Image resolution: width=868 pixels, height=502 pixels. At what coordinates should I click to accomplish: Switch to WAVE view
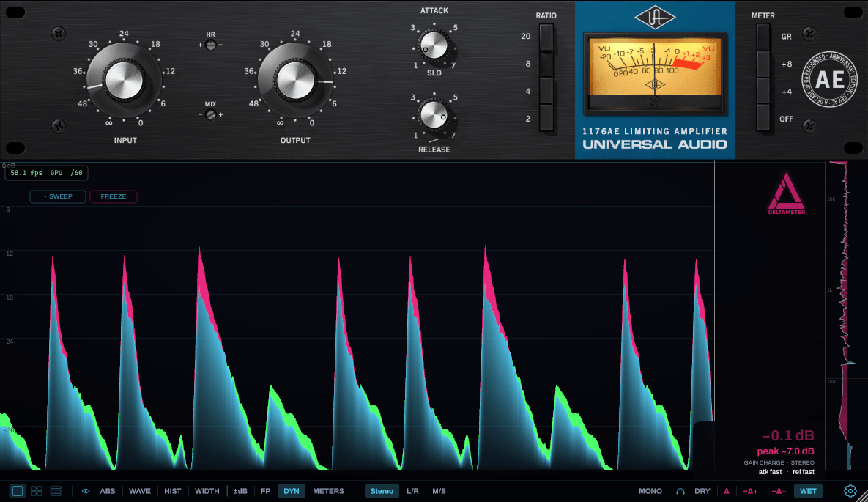pyautogui.click(x=139, y=491)
